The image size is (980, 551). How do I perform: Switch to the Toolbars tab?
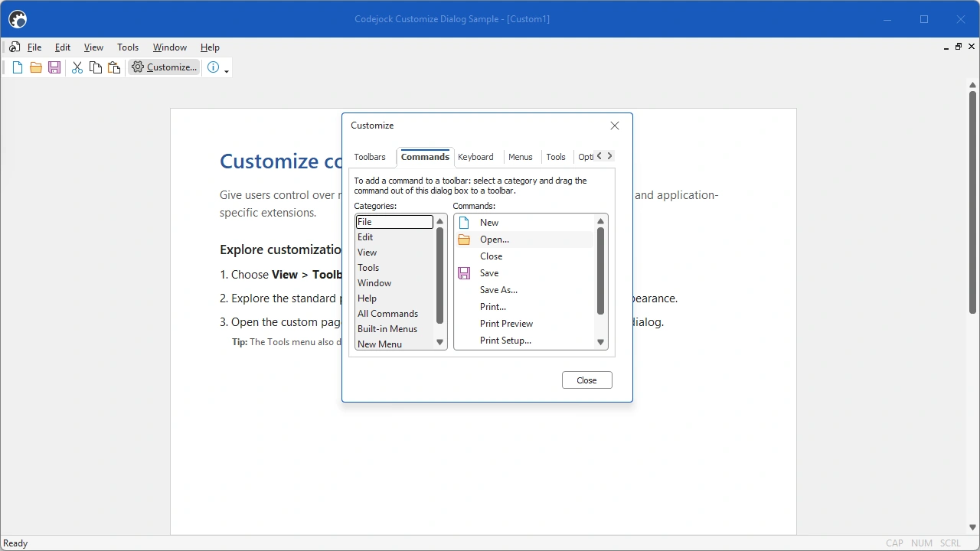[370, 157]
